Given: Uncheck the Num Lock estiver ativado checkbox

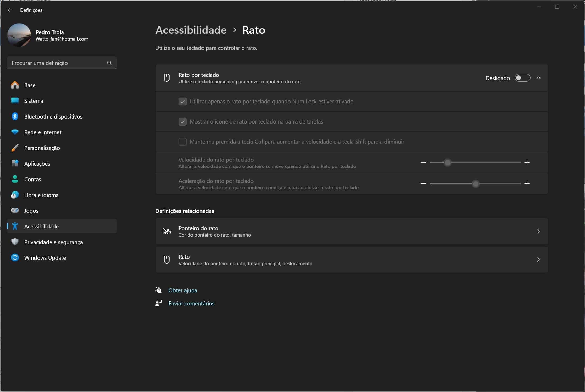Looking at the screenshot, I should 183,102.
